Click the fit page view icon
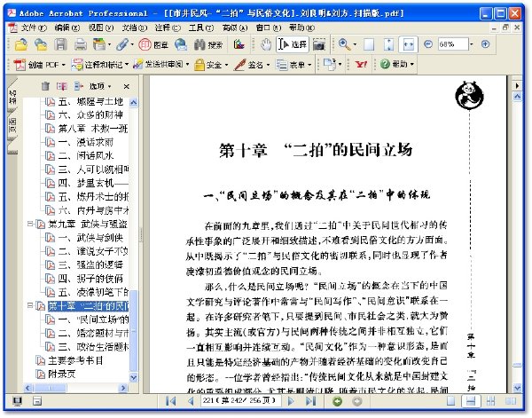This screenshot has height=418, width=532. pyautogui.click(x=389, y=44)
